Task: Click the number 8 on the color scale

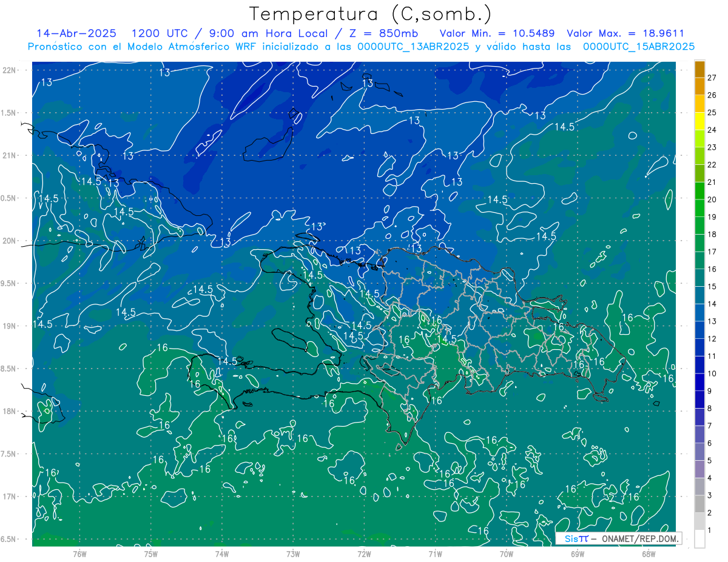Action: click(x=710, y=408)
